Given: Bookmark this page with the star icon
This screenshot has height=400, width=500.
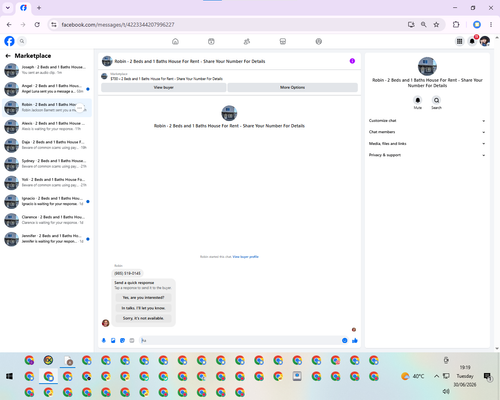Looking at the screenshot, I should [436, 25].
